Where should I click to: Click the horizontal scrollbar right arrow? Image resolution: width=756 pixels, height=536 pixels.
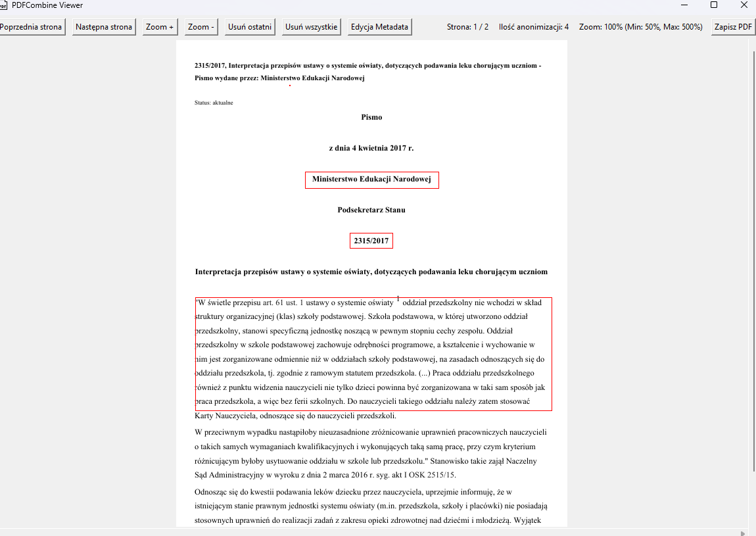click(743, 533)
